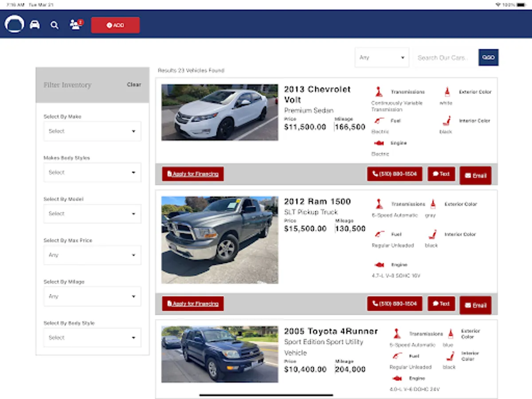Select the 204,000 mileage value
The image size is (532, 399).
350,369
